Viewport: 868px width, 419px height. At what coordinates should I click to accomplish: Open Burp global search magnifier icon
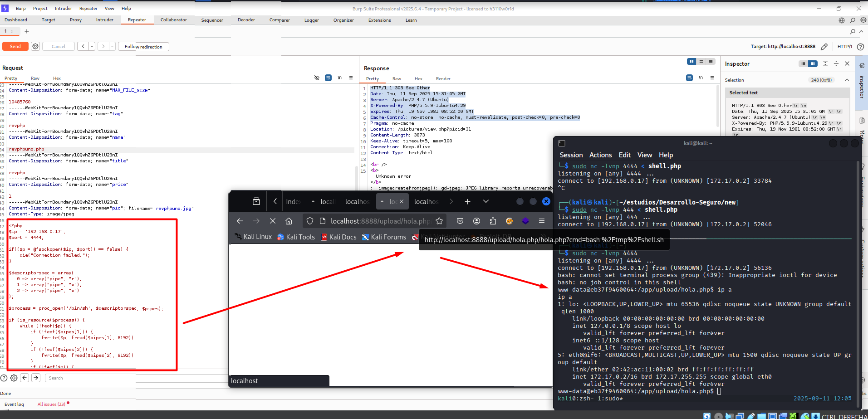click(853, 20)
